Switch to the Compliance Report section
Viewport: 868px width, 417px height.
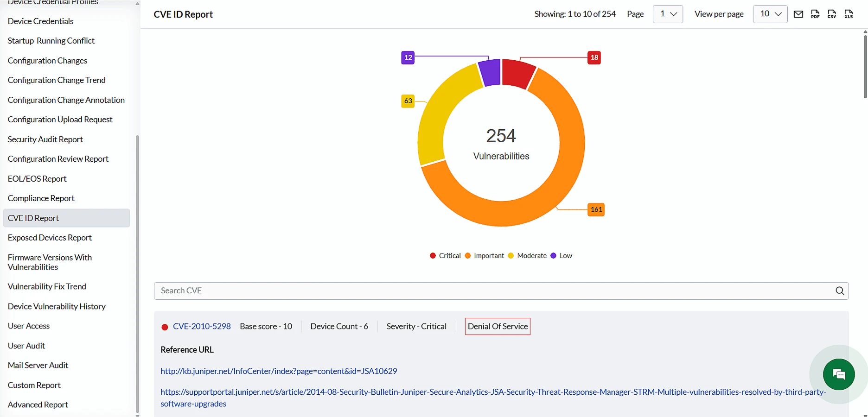41,198
